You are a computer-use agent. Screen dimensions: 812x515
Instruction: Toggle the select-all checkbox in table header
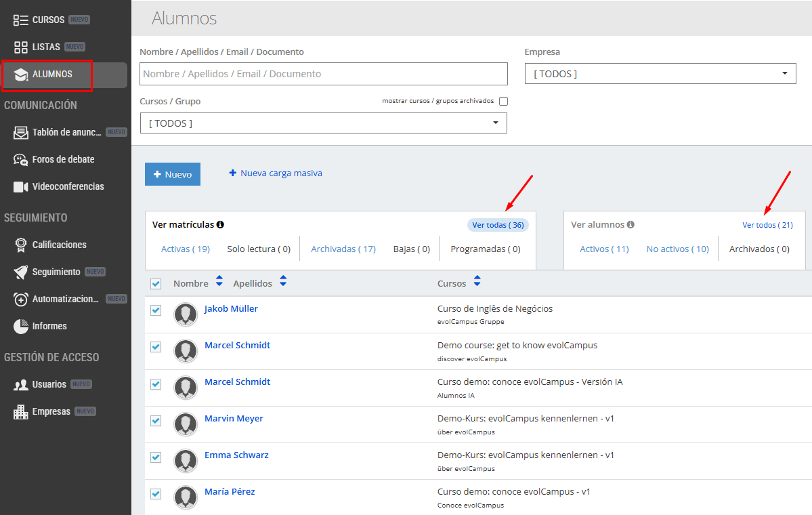156,284
